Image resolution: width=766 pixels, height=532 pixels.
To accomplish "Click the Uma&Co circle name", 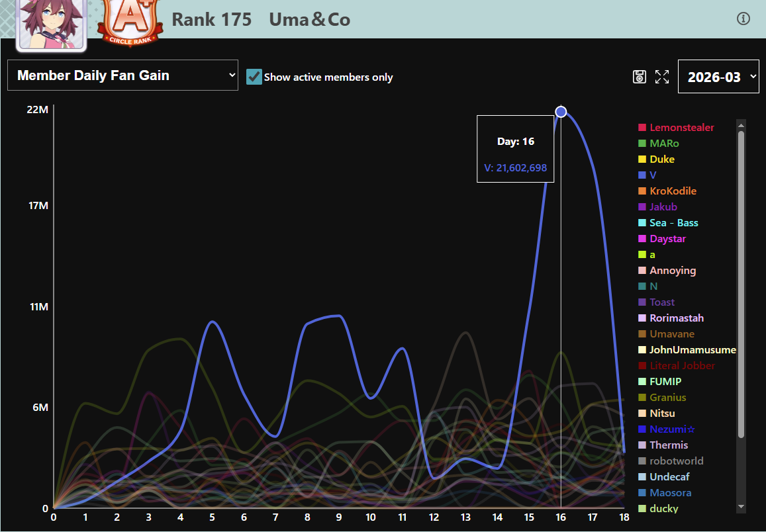I will [x=310, y=20].
